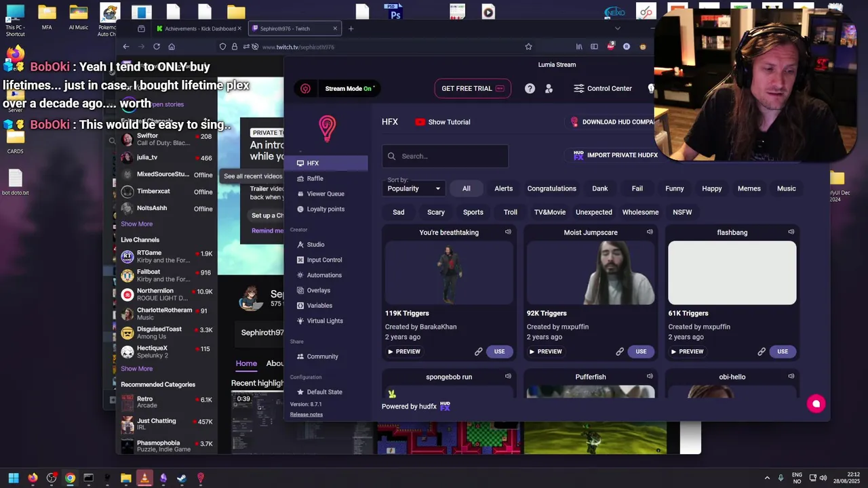Image resolution: width=868 pixels, height=488 pixels.
Task: Select the Music filter chip
Action: pos(787,188)
